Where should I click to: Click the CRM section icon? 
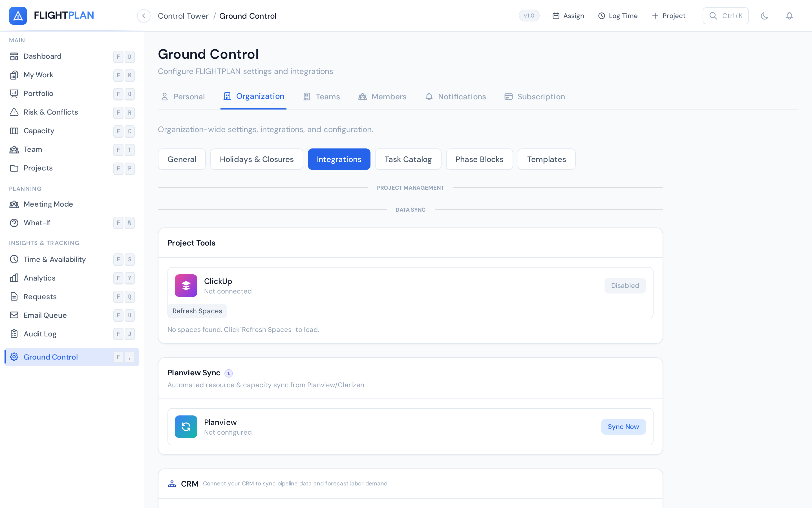[172, 483]
